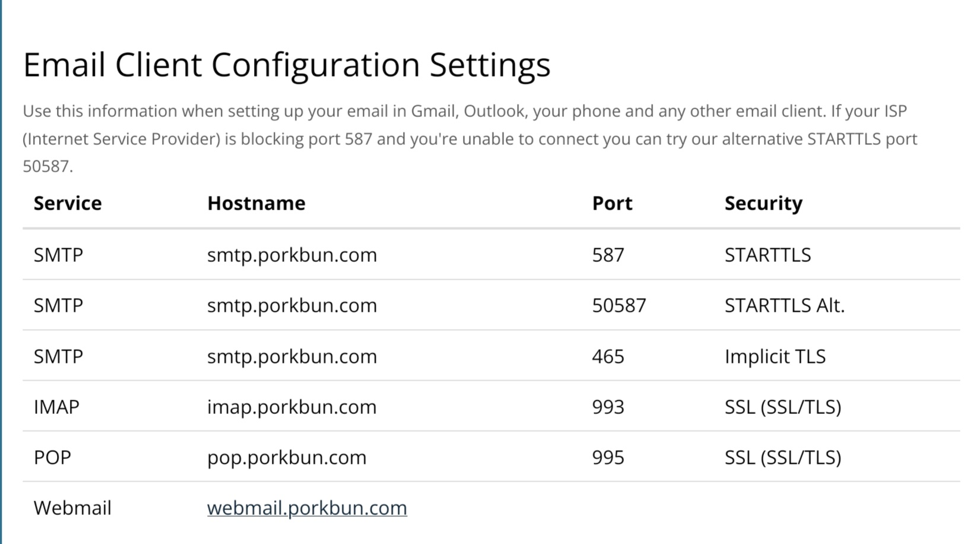The width and height of the screenshot is (980, 544).
Task: Click the POP port value 995
Action: [608, 457]
